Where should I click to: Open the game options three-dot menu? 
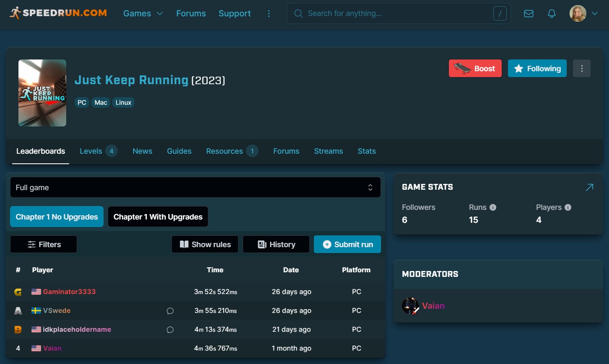point(582,68)
